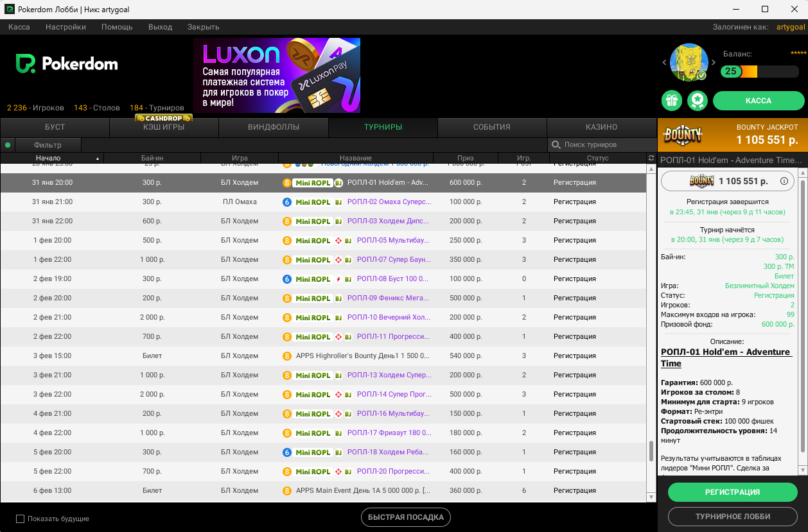Click the lightning boost icon on РОПЛ-08
The height and width of the screenshot is (532, 808).
tap(338, 279)
